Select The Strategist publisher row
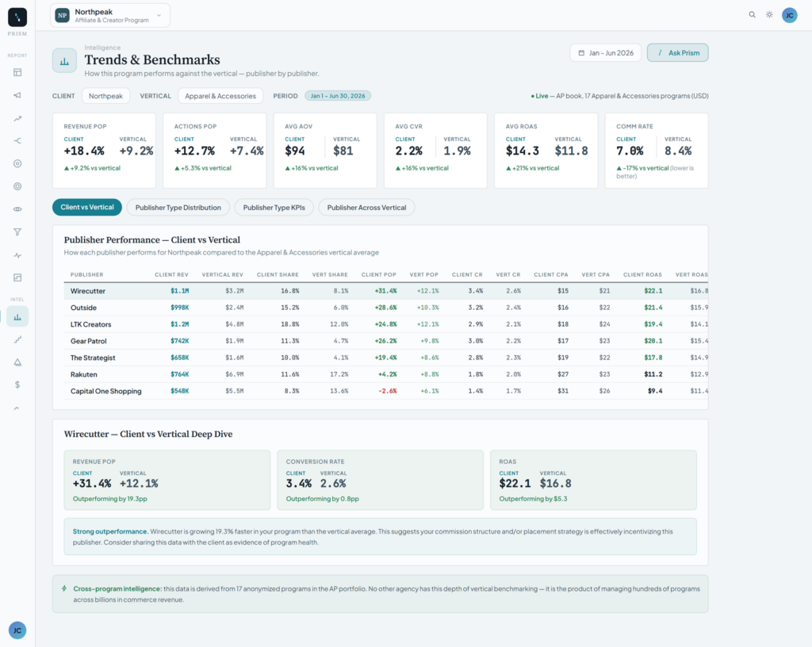The image size is (812, 647). click(386, 358)
